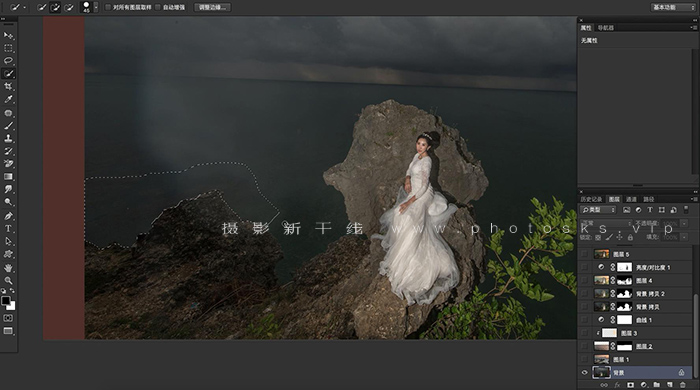This screenshot has height=390, width=700.
Task: Open the 基本功能 workspace dropdown
Action: [673, 7]
